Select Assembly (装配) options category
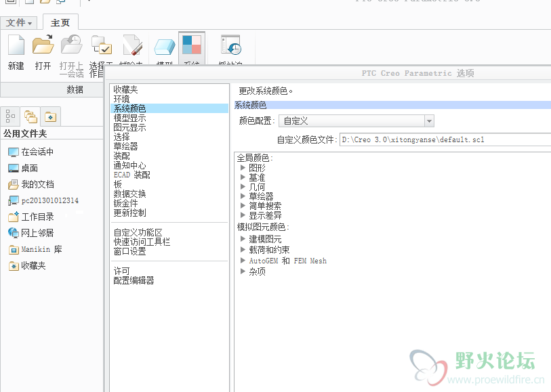This screenshot has width=551, height=392. coord(121,156)
